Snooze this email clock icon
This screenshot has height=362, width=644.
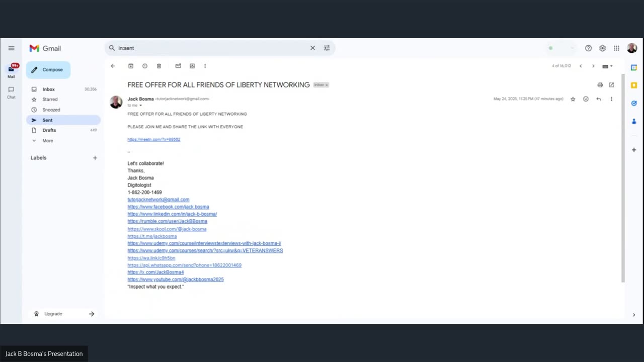[145, 66]
